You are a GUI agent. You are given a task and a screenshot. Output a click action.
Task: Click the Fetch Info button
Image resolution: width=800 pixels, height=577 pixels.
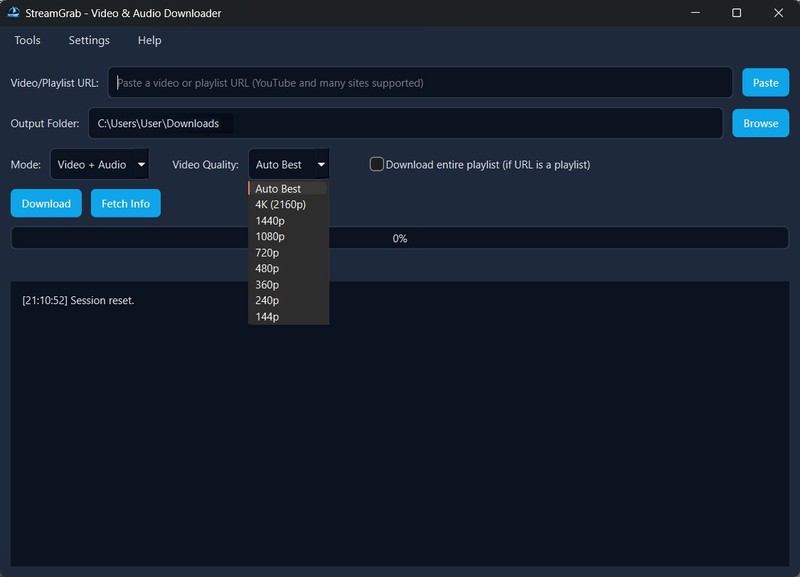(x=126, y=204)
